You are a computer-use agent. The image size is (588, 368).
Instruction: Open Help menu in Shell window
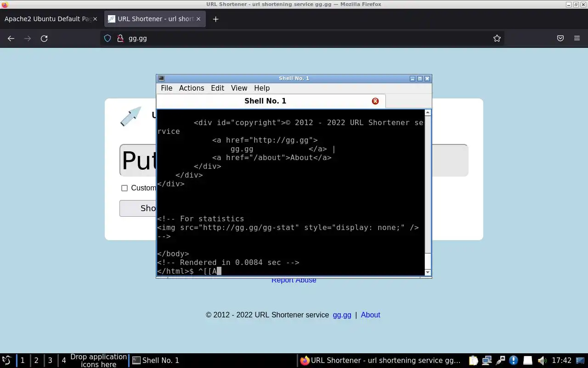coord(262,88)
